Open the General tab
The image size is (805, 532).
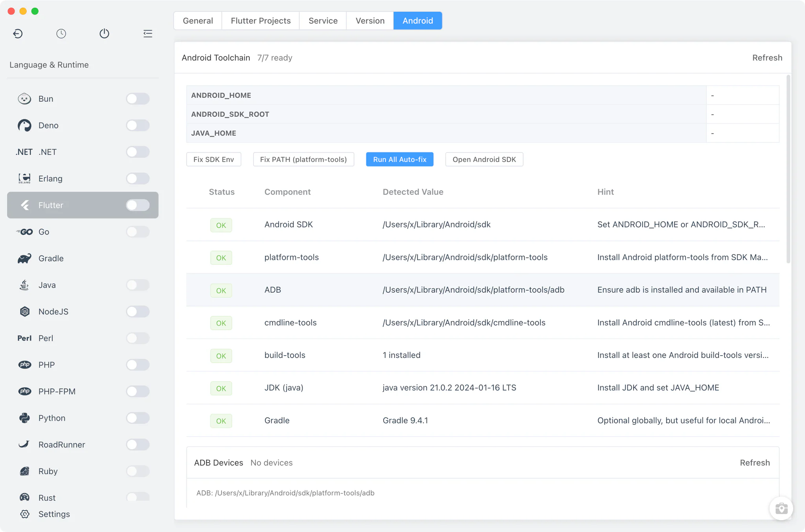198,21
